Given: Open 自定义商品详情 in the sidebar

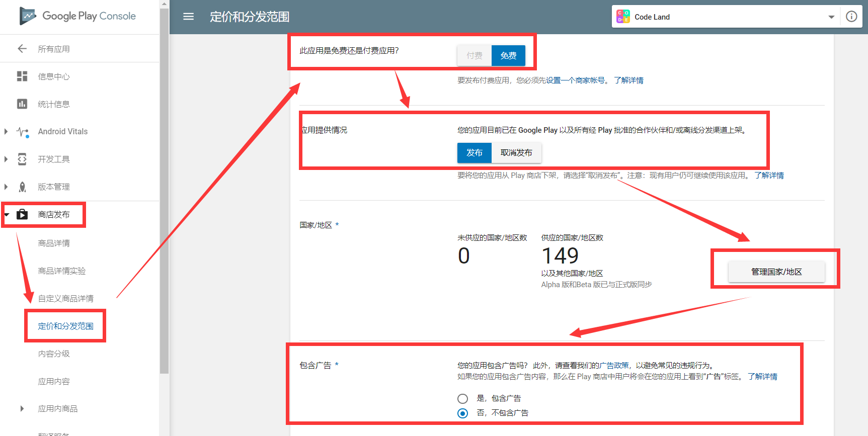Looking at the screenshot, I should 66,299.
